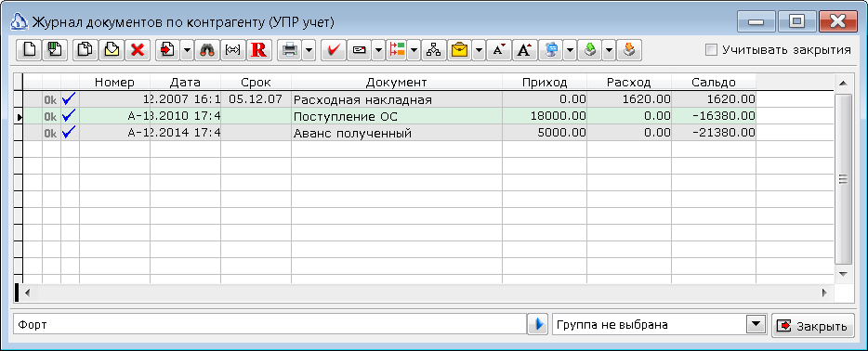Increase font size with large A icon
868x351 pixels.
click(525, 50)
